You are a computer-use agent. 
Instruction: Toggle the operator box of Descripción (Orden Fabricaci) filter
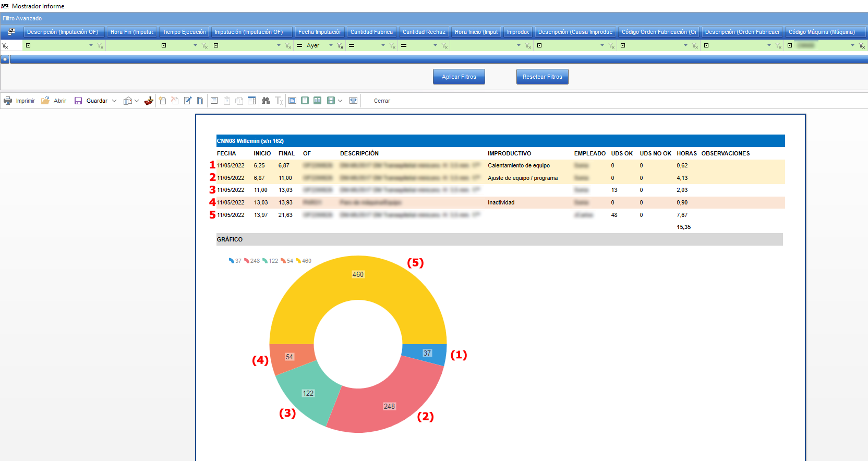point(706,45)
